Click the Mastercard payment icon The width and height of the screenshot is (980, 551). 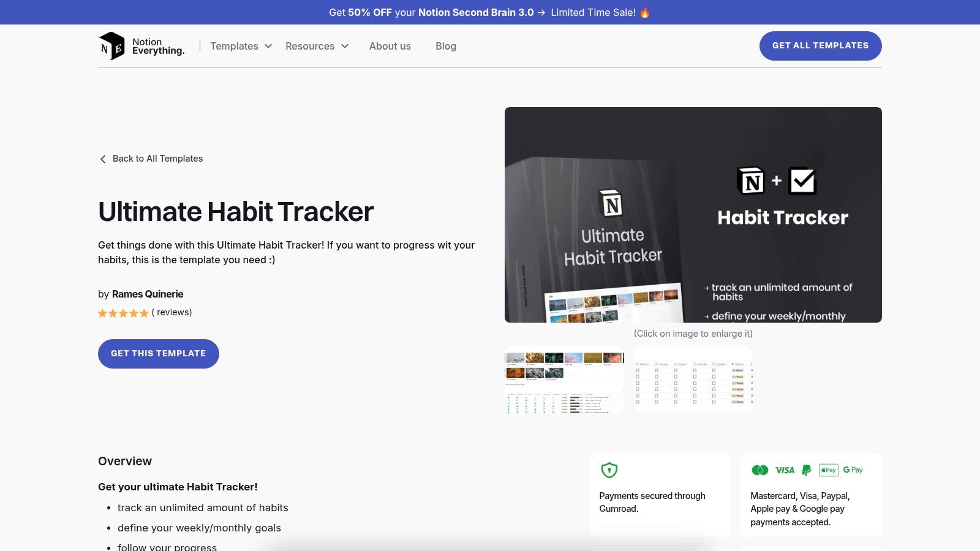pyautogui.click(x=760, y=470)
